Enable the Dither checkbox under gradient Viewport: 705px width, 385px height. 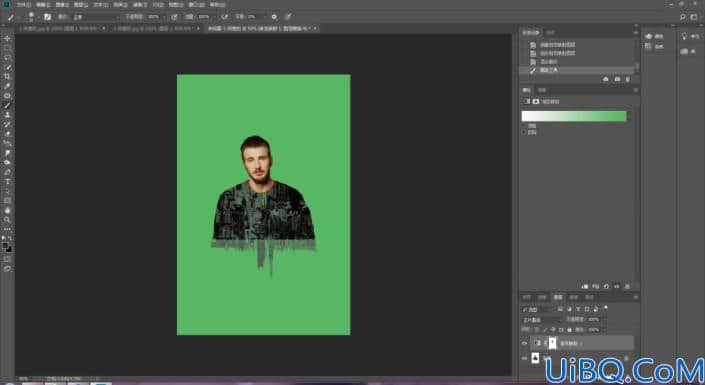524,126
